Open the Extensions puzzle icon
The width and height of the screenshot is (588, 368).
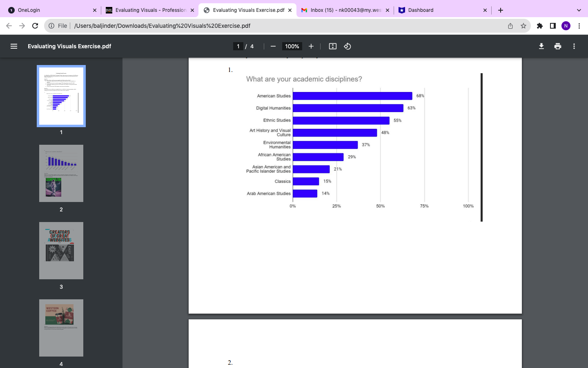click(540, 26)
